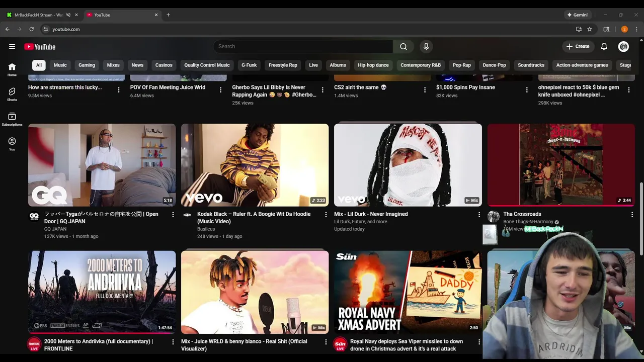Click the search magnifier button

[404, 47]
